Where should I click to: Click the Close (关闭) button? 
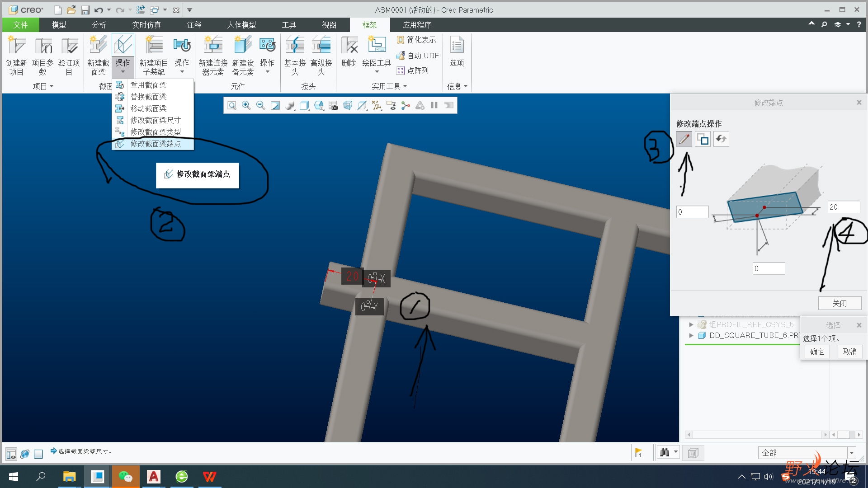840,303
